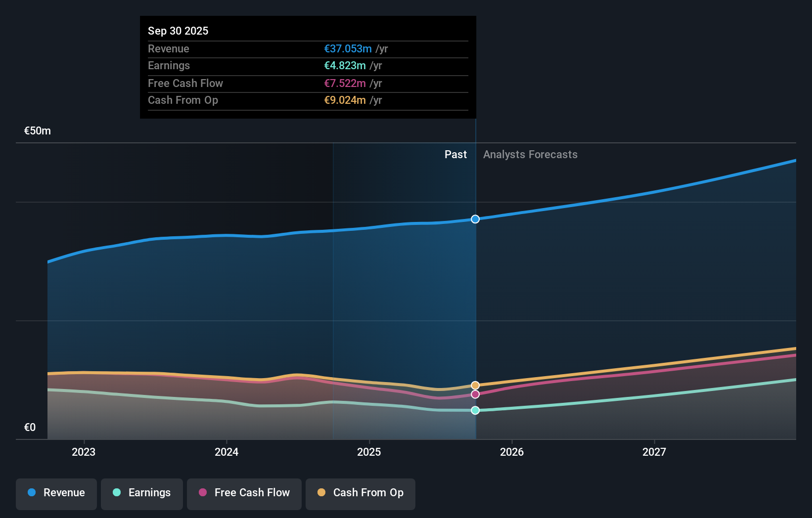This screenshot has height=518, width=812.
Task: Click the Free Cash Flow legend button
Action: [x=244, y=493]
